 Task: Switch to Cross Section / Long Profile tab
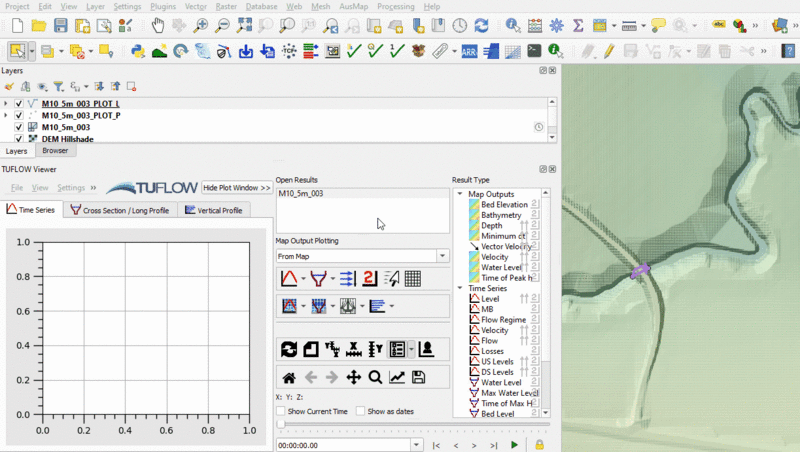[119, 210]
